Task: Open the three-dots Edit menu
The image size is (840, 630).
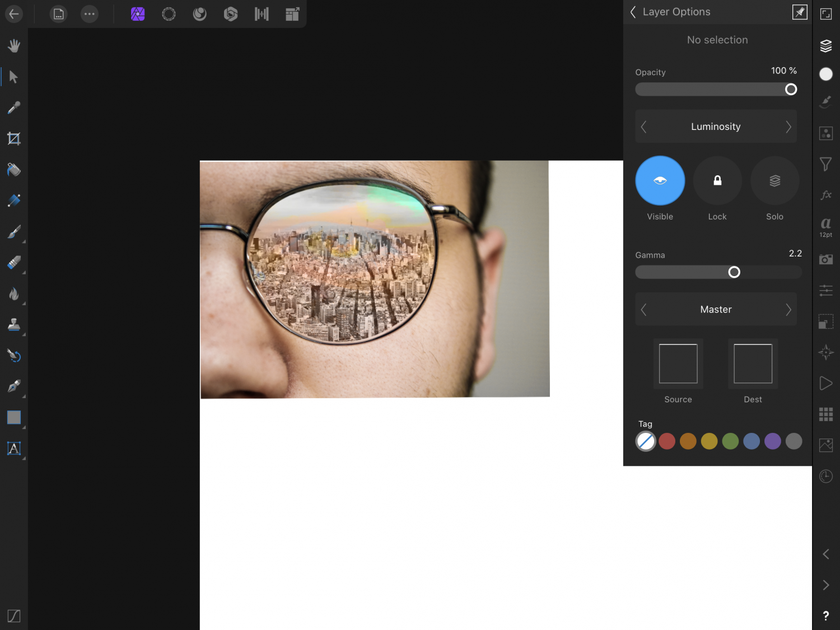Action: (89, 14)
